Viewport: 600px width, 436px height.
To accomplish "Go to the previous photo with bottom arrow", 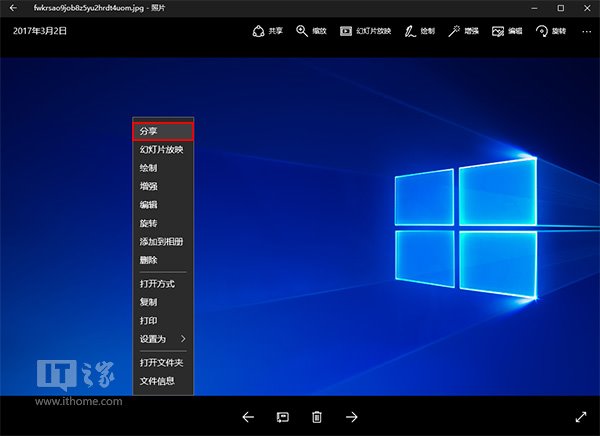I will [248, 417].
